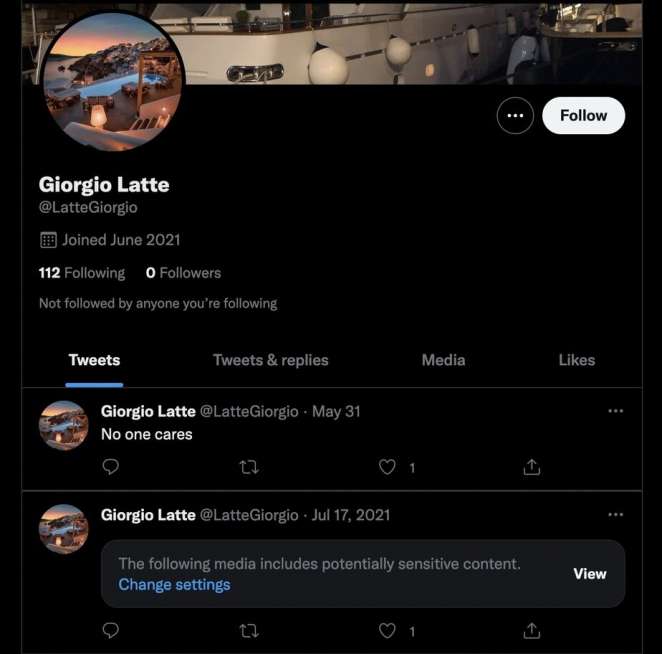The height and width of the screenshot is (654, 662).
Task: Open the Media tab
Action: click(x=443, y=360)
